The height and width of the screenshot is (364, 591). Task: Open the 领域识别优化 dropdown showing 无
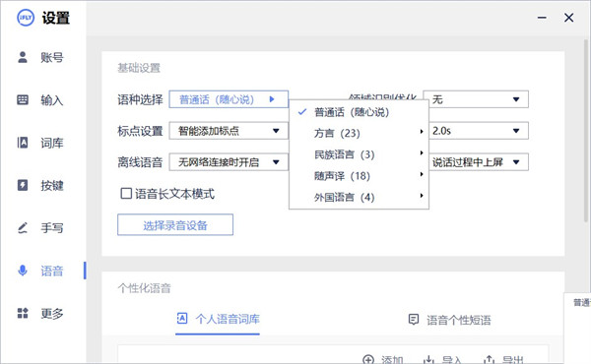click(x=476, y=99)
